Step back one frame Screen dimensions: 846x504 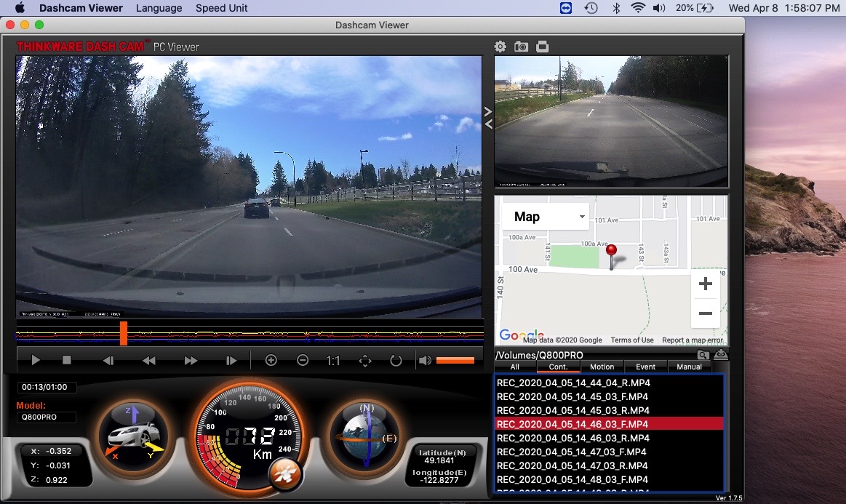(x=108, y=361)
